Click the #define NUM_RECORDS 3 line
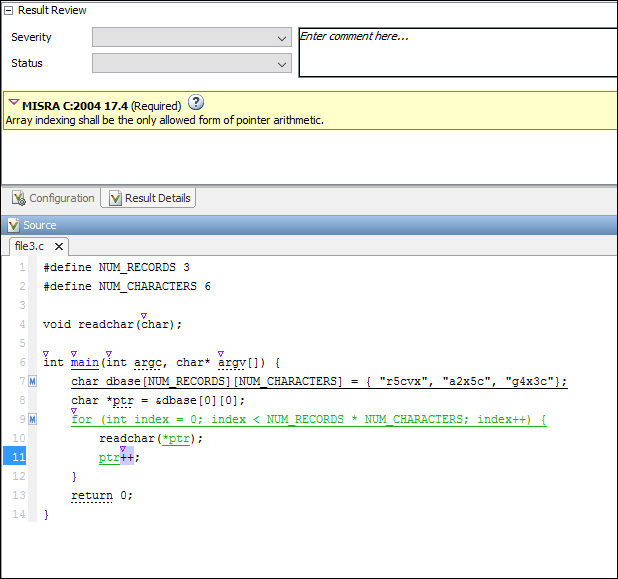This screenshot has width=618, height=579. [x=116, y=268]
